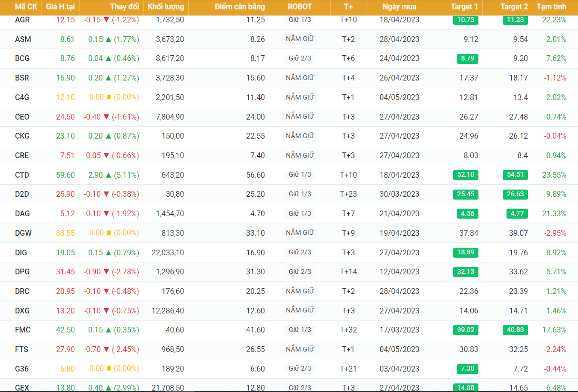Sort by the Giá H.tại column header
Viewport: 578px width, 392px height.
61,7
